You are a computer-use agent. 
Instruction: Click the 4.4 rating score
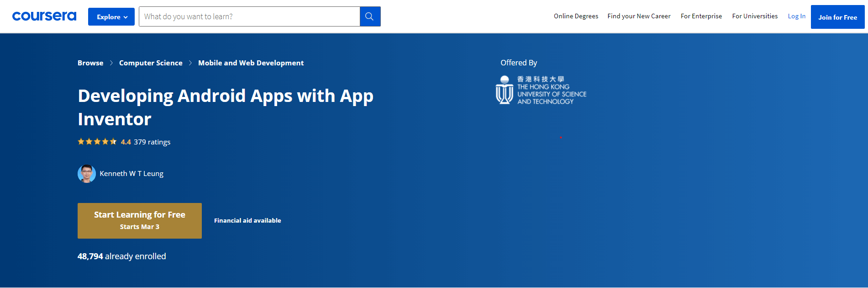pyautogui.click(x=126, y=142)
